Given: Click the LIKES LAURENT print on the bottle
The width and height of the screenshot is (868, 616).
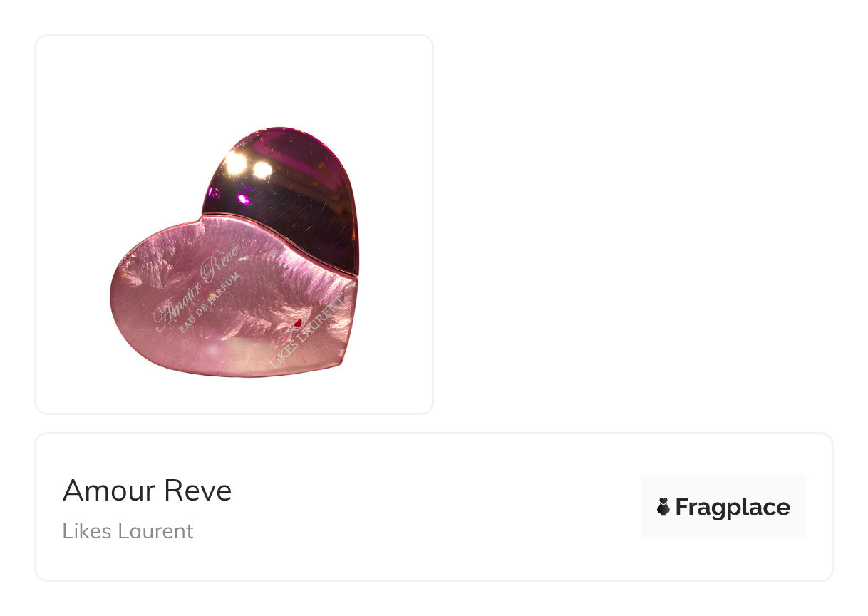Looking at the screenshot, I should (x=306, y=331).
